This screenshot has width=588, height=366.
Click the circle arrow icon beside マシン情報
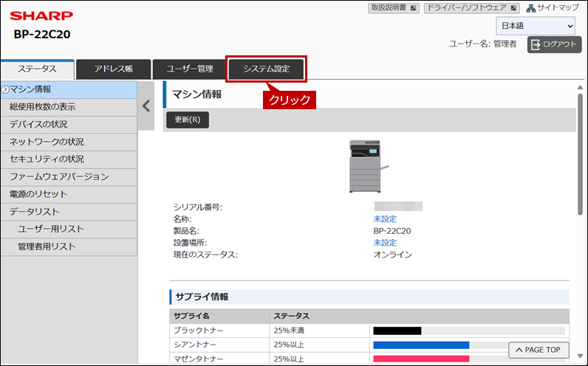click(x=5, y=89)
